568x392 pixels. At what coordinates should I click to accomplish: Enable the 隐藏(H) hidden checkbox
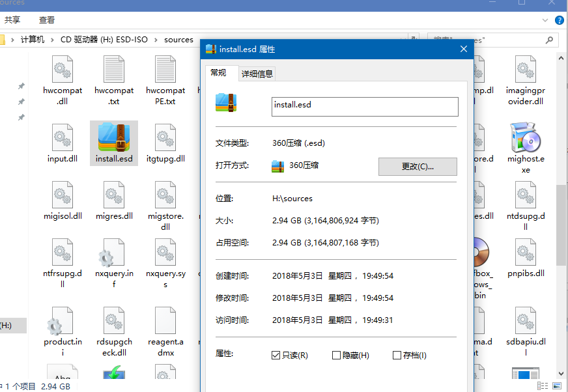(x=337, y=355)
